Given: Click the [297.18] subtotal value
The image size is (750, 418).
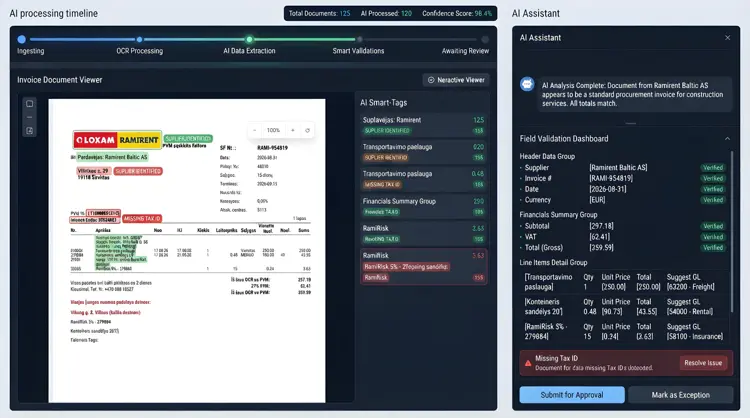Looking at the screenshot, I should click(x=601, y=226).
